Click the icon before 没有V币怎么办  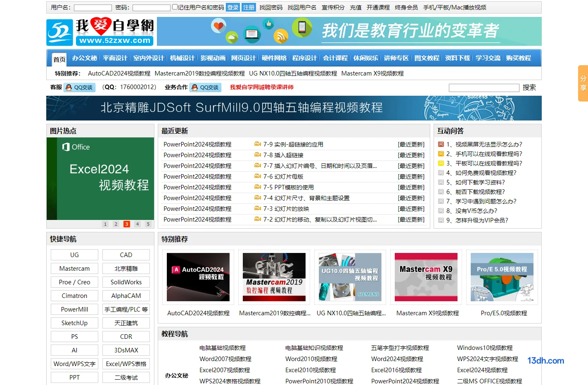(441, 211)
